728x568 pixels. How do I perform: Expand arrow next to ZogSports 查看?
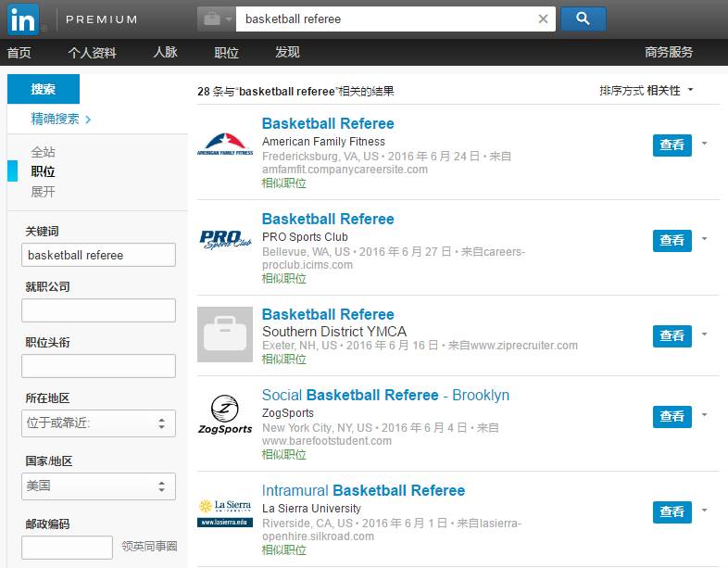(x=704, y=415)
